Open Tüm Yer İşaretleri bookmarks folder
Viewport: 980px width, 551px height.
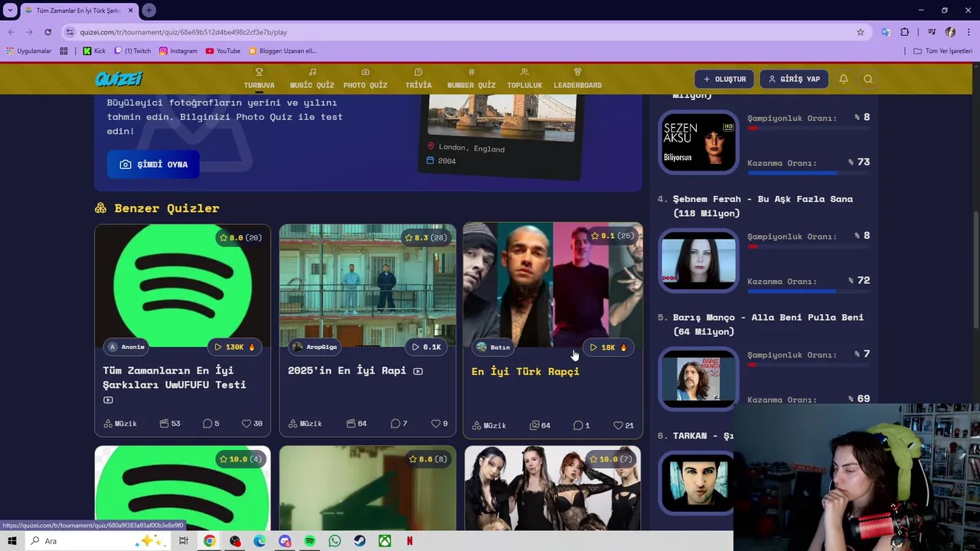click(943, 51)
